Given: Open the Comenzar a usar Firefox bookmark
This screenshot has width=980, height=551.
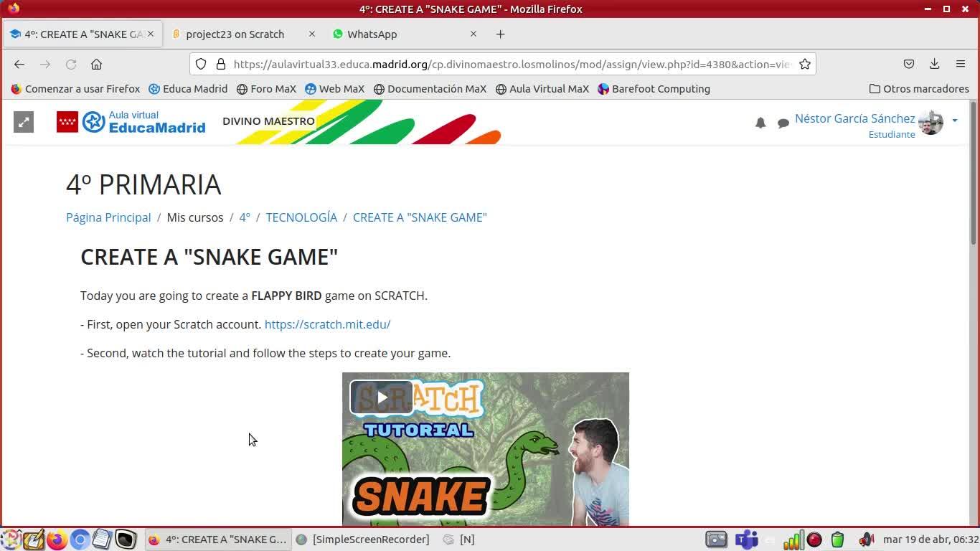Looking at the screenshot, I should [x=75, y=89].
